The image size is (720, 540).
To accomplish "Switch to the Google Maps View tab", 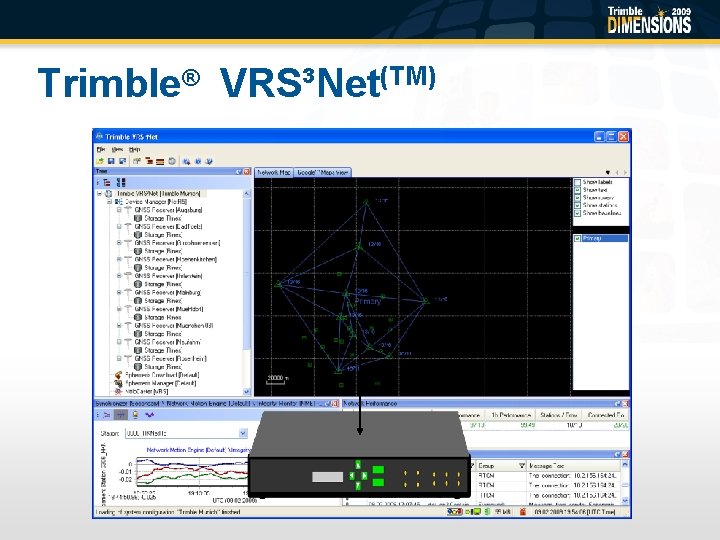I will (322, 172).
